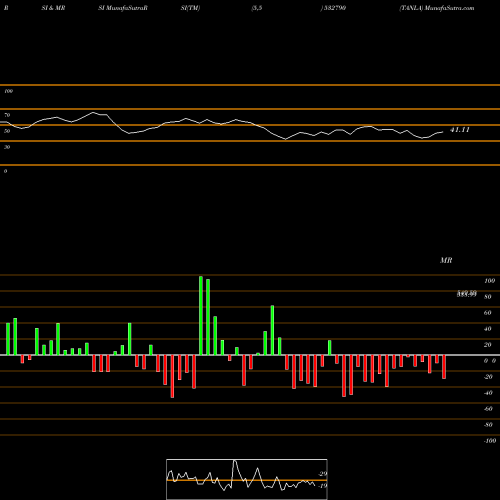Image resolution: width=500 pixels, height=500 pixels.
Task: Select the last red MR bar on right
Action: (444, 367)
